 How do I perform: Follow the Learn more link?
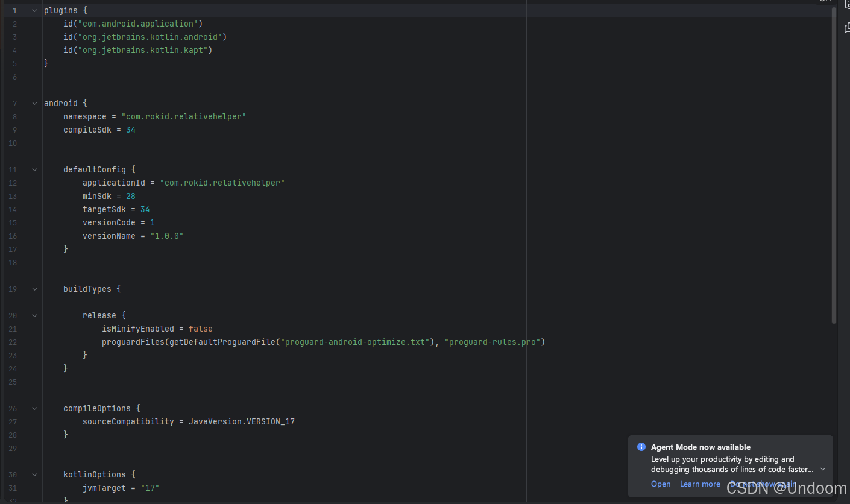[x=700, y=484]
